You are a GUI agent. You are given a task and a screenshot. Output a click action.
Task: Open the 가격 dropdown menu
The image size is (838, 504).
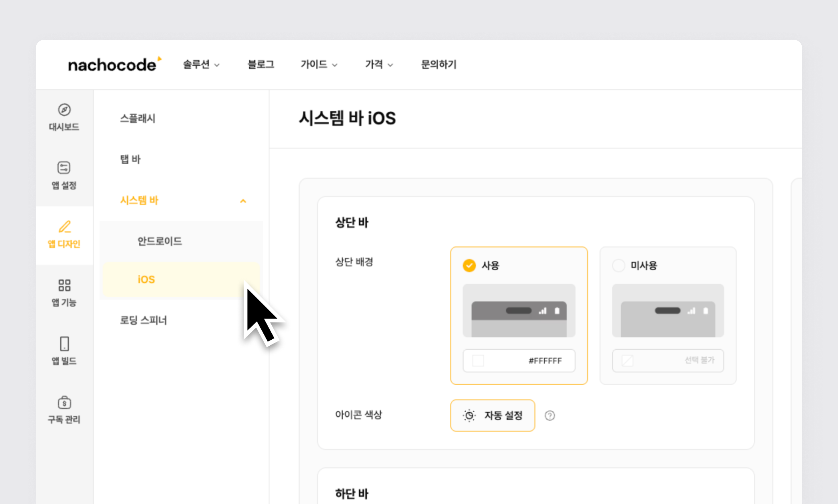tap(379, 65)
